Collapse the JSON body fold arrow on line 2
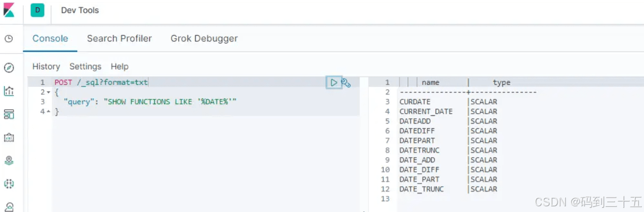 [48, 92]
